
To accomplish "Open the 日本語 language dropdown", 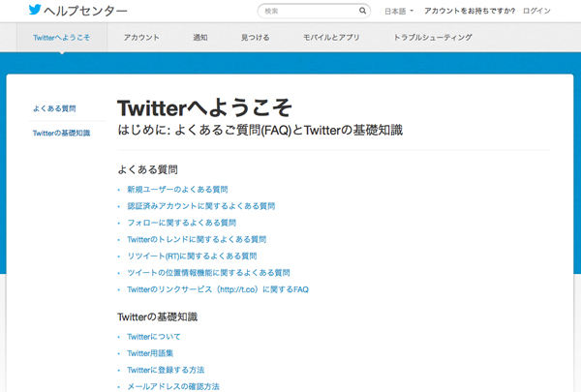I will coord(399,12).
